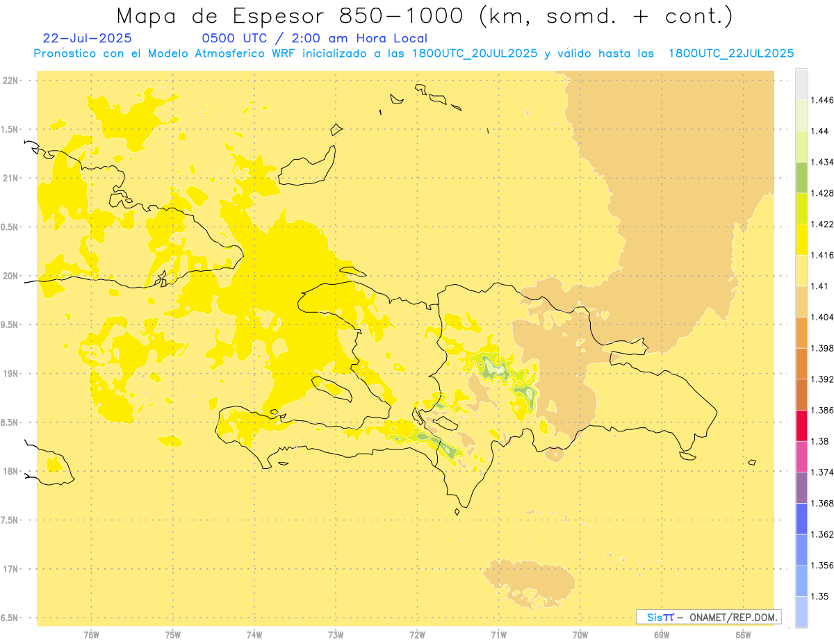Pick the green colorbar segment between 1.428 and 1.434
The width and height of the screenshot is (834, 644).
click(x=801, y=177)
